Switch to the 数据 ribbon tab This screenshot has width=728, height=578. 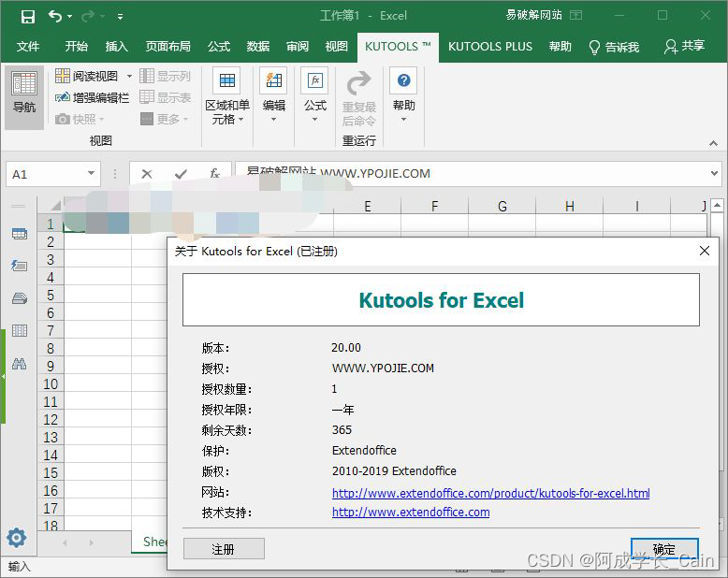(x=258, y=47)
